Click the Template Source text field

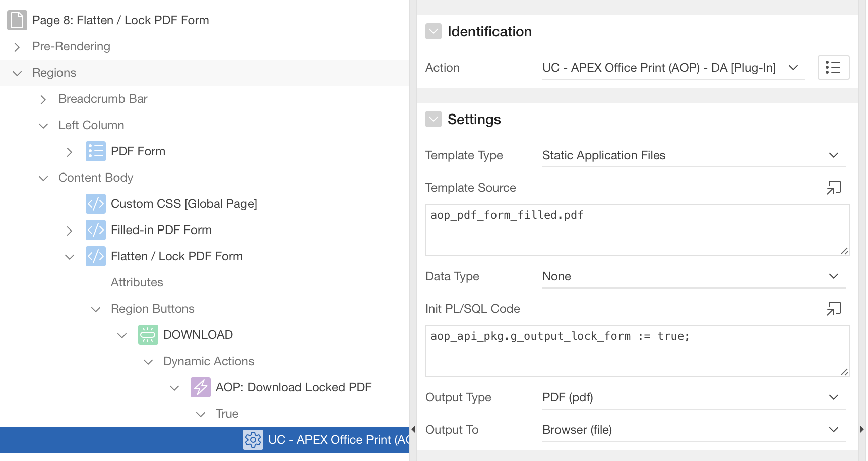pyautogui.click(x=637, y=229)
